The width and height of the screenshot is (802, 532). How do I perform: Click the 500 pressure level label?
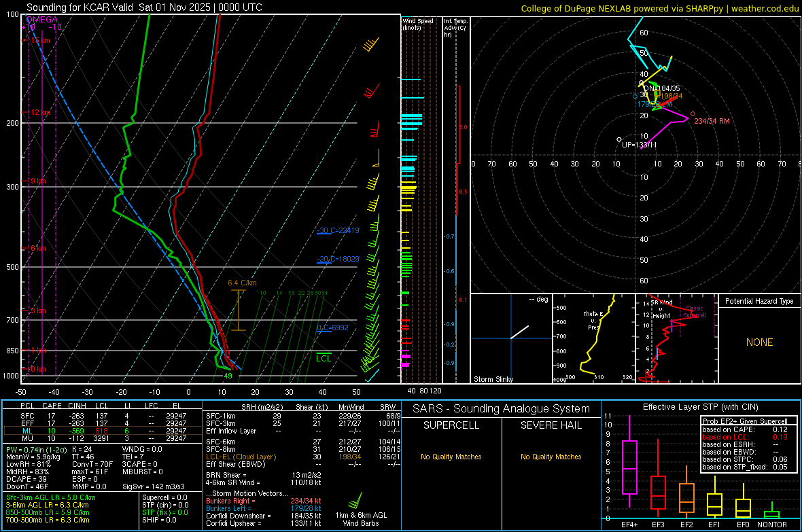click(x=12, y=267)
